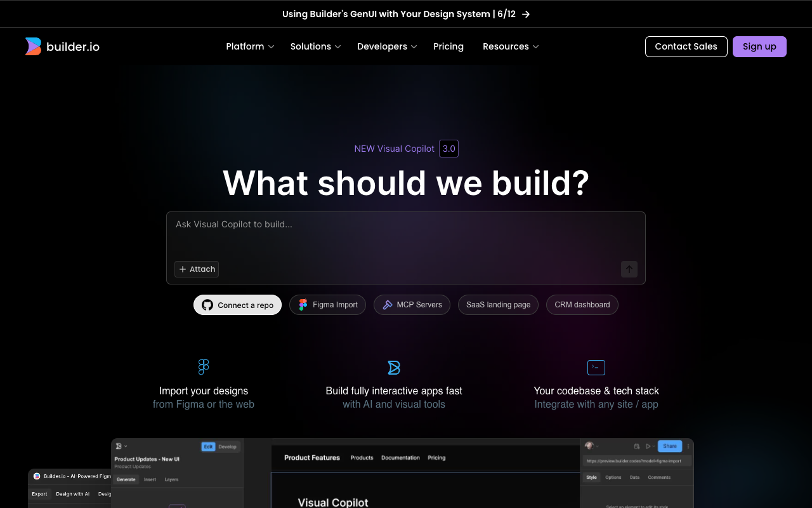The height and width of the screenshot is (508, 812).
Task: Click Products in the preview canvas nav
Action: pos(362,458)
